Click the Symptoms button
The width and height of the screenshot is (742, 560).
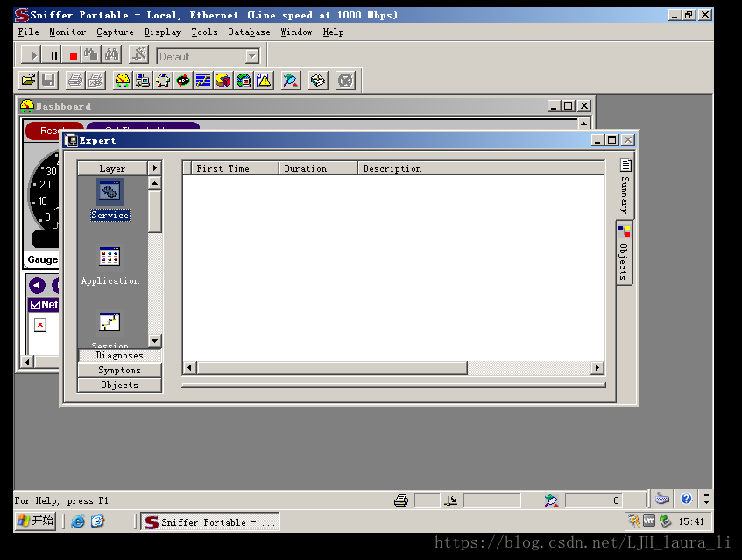pos(120,370)
